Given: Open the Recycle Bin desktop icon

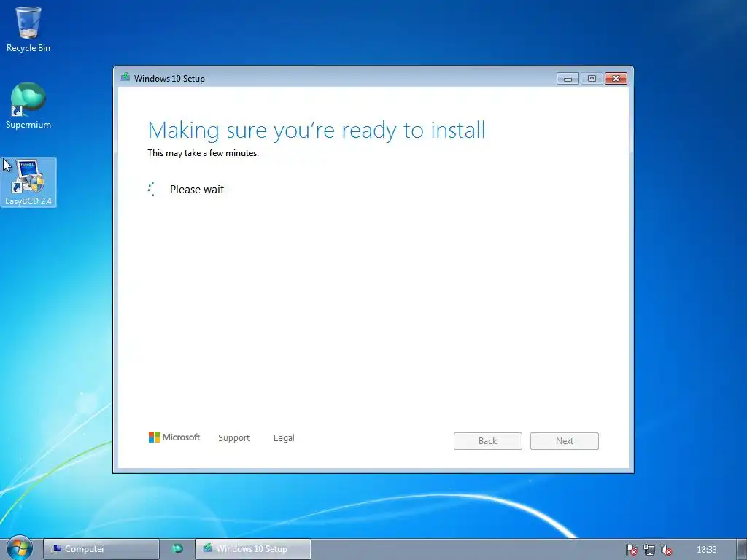Looking at the screenshot, I should click(x=28, y=29).
